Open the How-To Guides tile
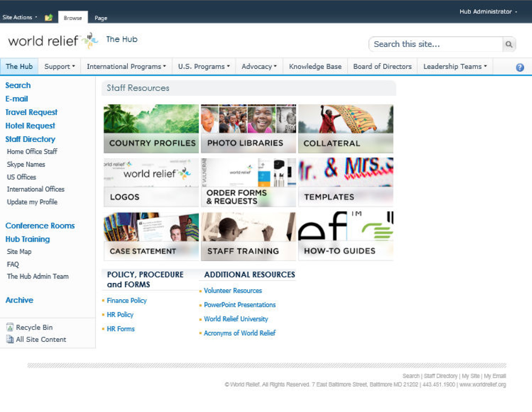Viewport: 532px width, 412px height. click(346, 236)
